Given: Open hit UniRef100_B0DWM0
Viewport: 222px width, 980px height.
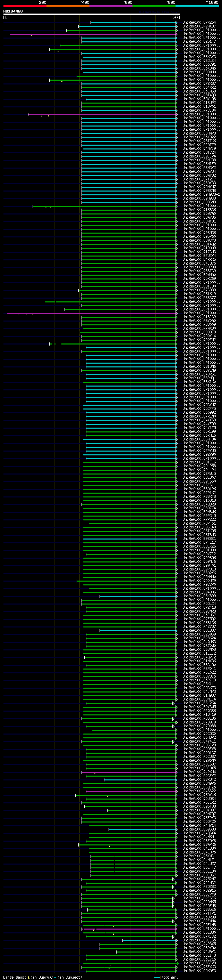Looking at the screenshot, I should click(x=199, y=72).
